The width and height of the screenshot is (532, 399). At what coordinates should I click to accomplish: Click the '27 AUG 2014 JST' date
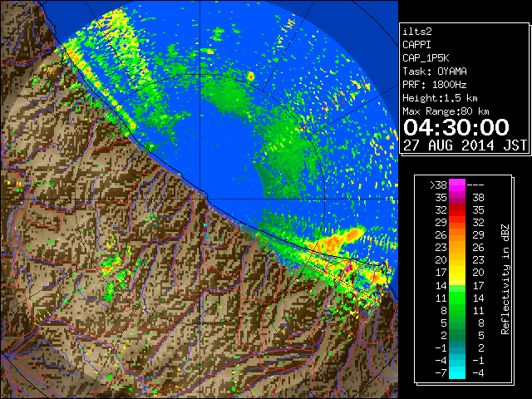pyautogui.click(x=465, y=145)
